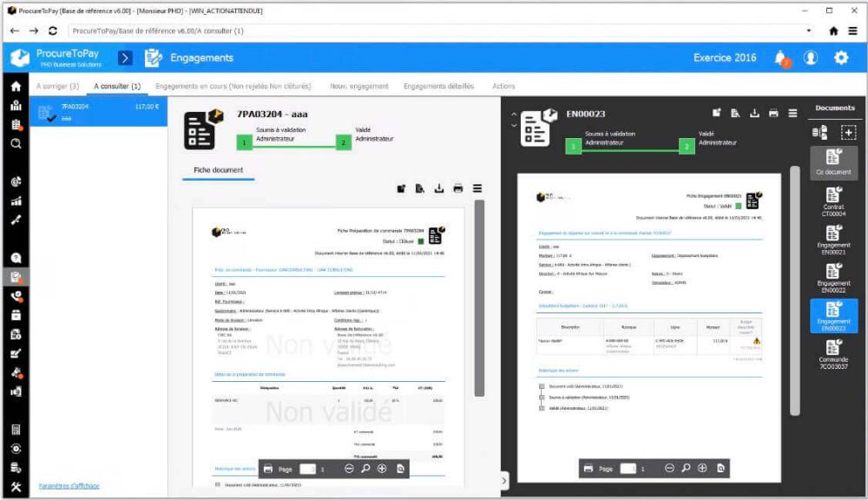868x500 pixels.
Task: Click the Paramètres d'affichage link
Action: (x=68, y=488)
